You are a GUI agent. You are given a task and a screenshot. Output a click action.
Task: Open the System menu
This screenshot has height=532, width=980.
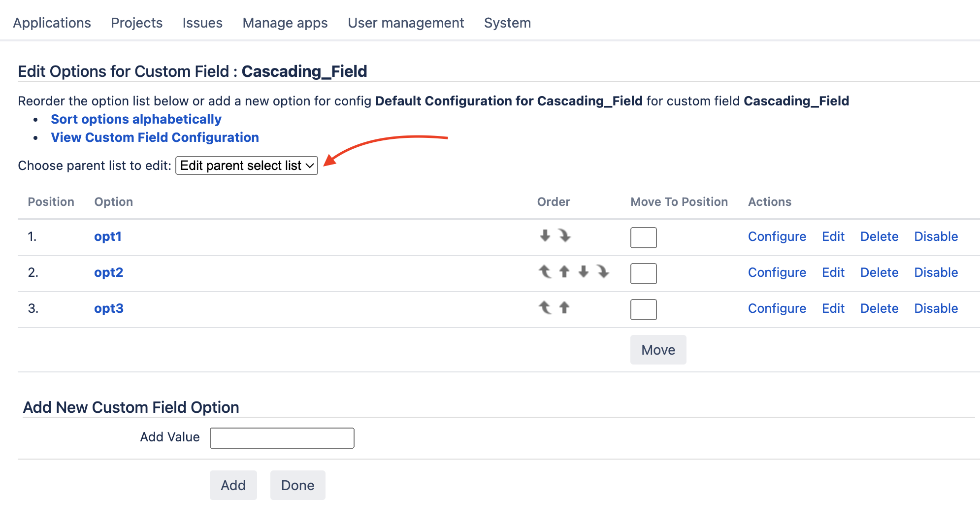click(507, 23)
